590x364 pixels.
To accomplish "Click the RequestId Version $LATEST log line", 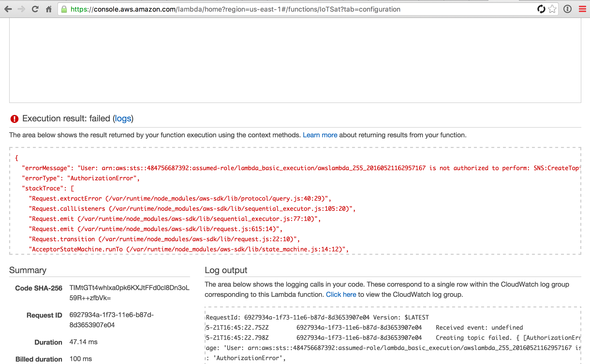I will (x=317, y=317).
